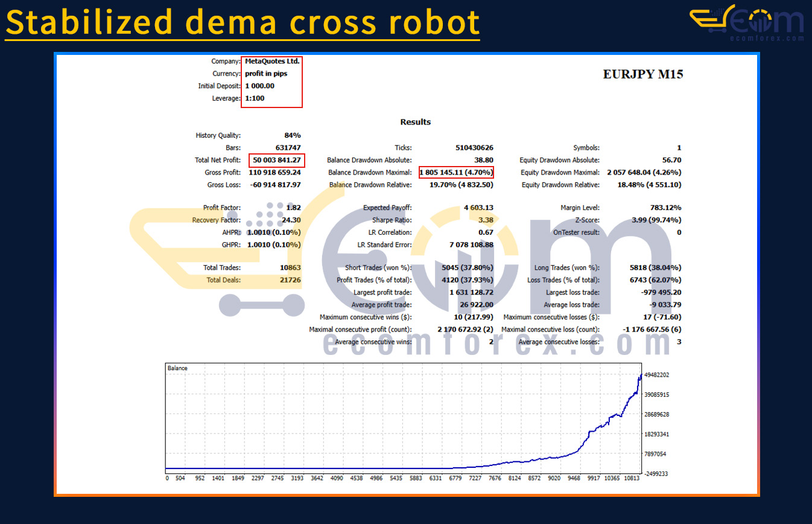Click the Margin Level value "783.12%"

point(666,208)
